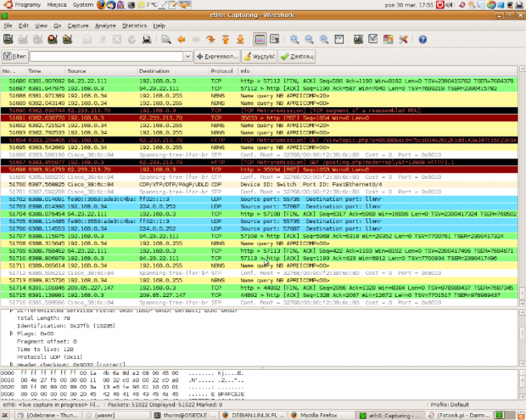Open Wireshark help icon
This screenshot has width=526, height=420.
pyautogui.click(x=422, y=40)
